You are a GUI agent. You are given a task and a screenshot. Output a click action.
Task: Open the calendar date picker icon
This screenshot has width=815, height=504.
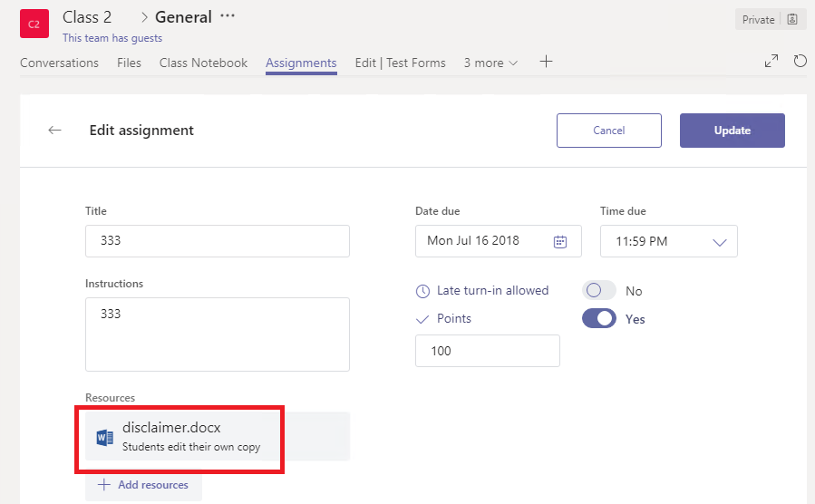coord(559,242)
